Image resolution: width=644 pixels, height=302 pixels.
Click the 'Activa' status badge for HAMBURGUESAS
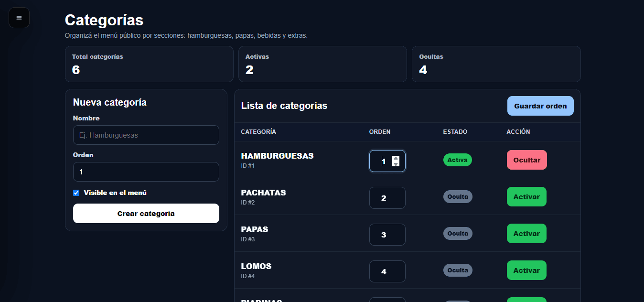(457, 160)
